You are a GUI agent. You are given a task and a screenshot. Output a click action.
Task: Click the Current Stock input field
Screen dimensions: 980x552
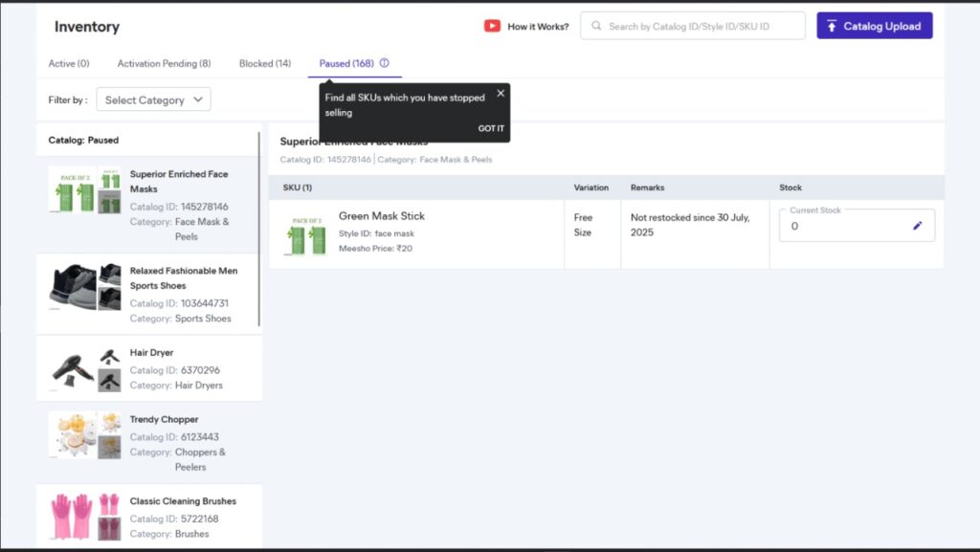[x=842, y=227]
